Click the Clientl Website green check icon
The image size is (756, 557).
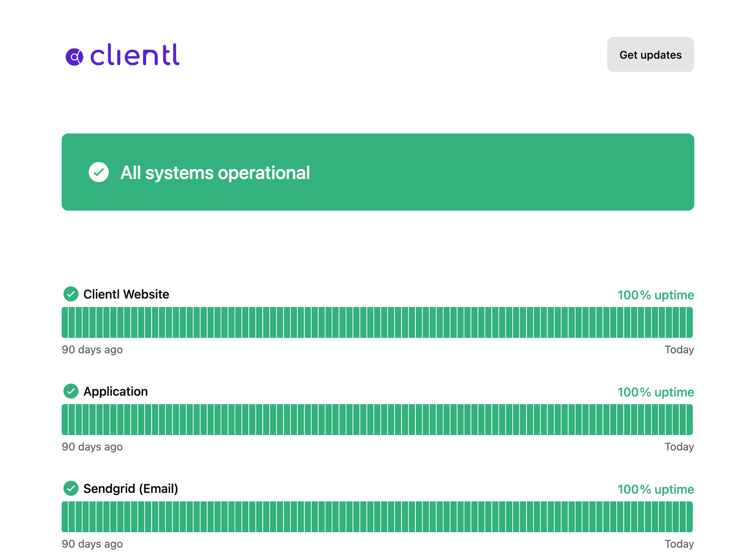click(x=71, y=294)
